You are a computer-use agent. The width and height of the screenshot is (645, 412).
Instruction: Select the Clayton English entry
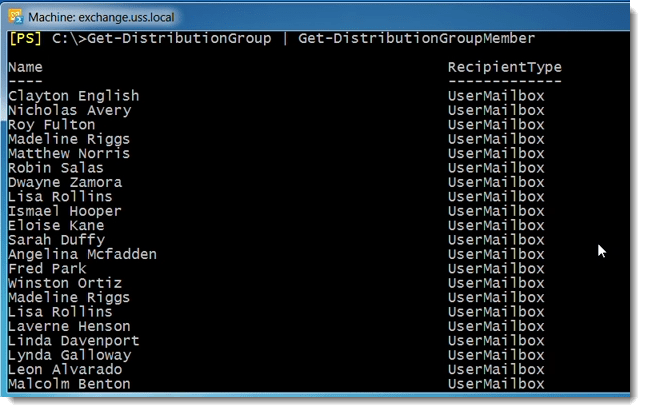click(74, 96)
